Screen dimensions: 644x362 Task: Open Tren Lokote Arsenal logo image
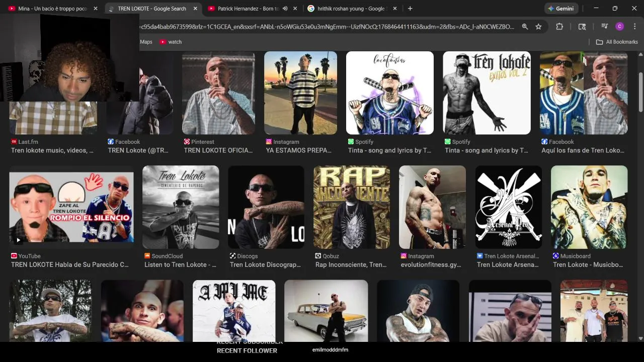coord(509,207)
